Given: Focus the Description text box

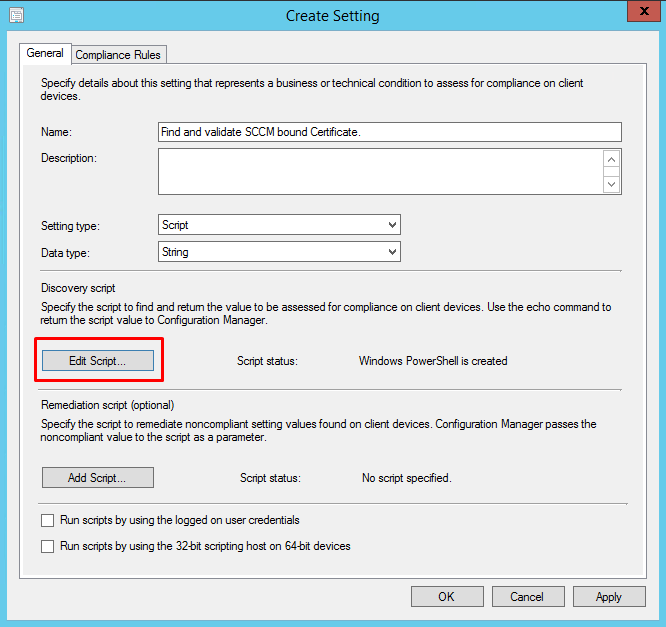Looking at the screenshot, I should coord(380,171).
